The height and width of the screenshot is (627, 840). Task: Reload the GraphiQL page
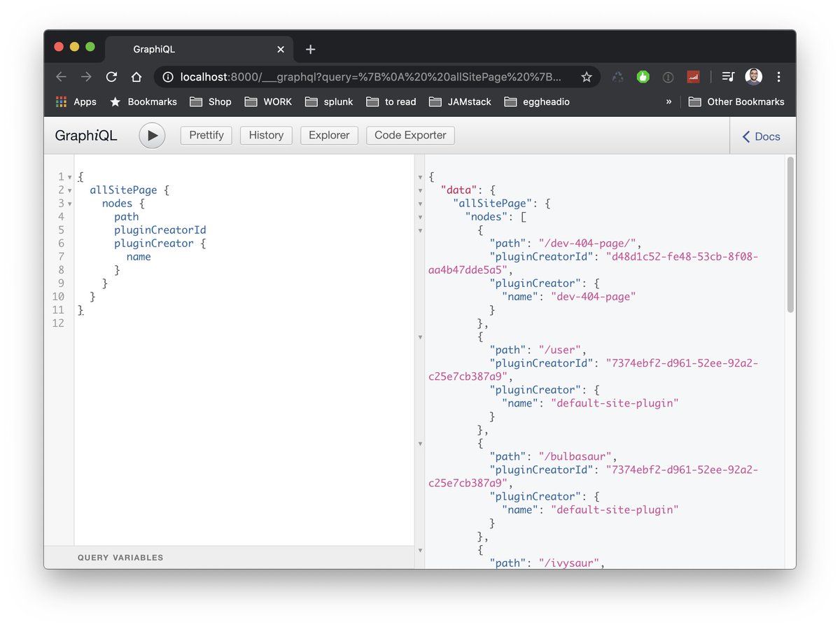coord(111,77)
